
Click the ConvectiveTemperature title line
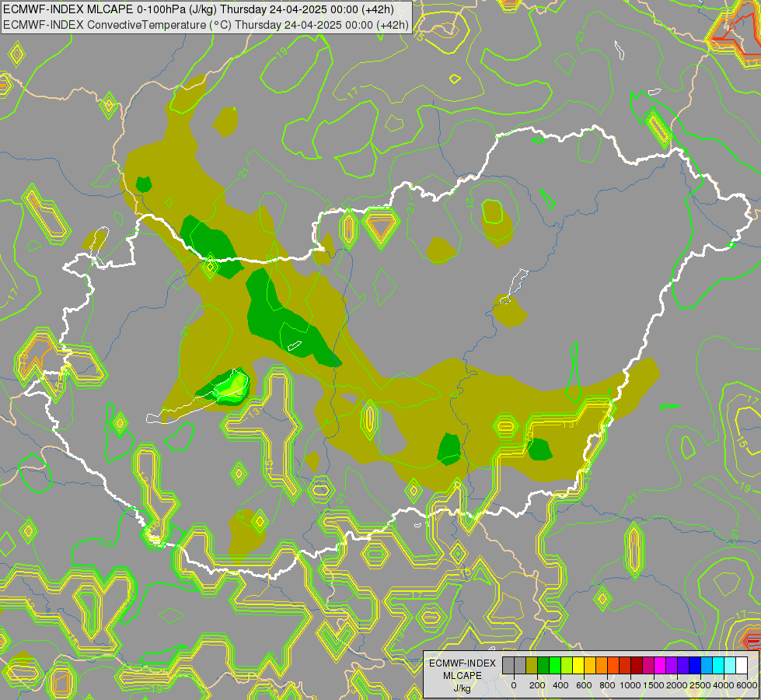click(206, 24)
